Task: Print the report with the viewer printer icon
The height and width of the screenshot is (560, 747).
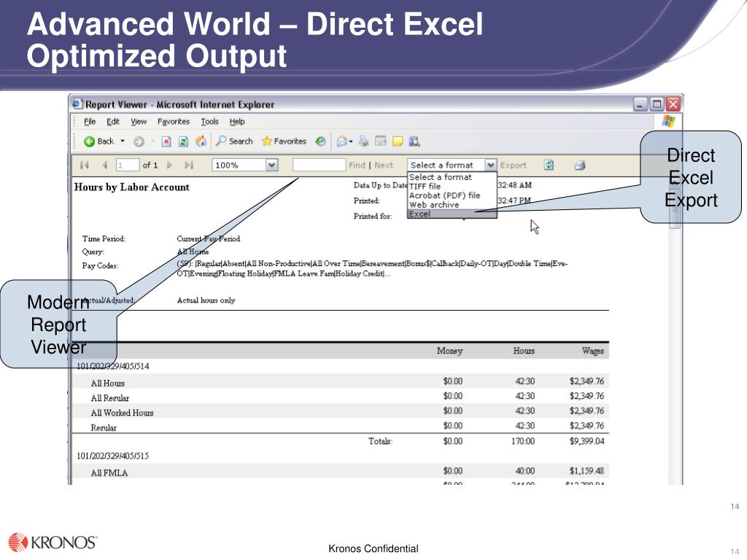Action: tap(580, 166)
